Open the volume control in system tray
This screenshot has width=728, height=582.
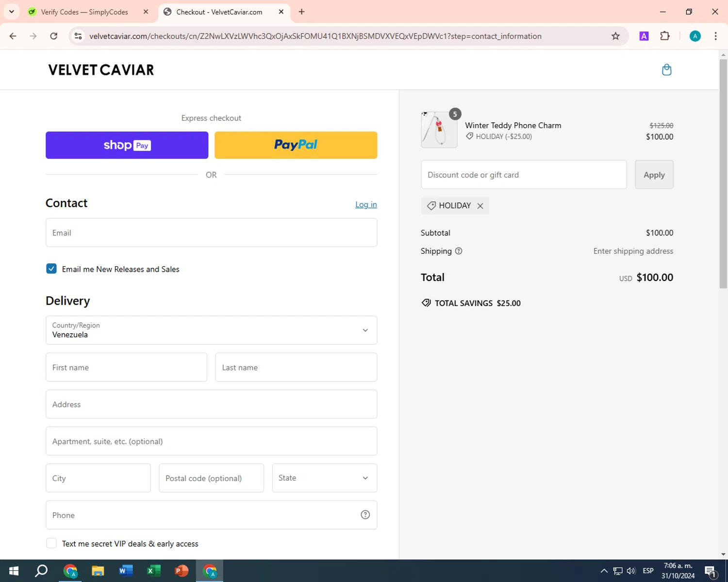(x=631, y=571)
